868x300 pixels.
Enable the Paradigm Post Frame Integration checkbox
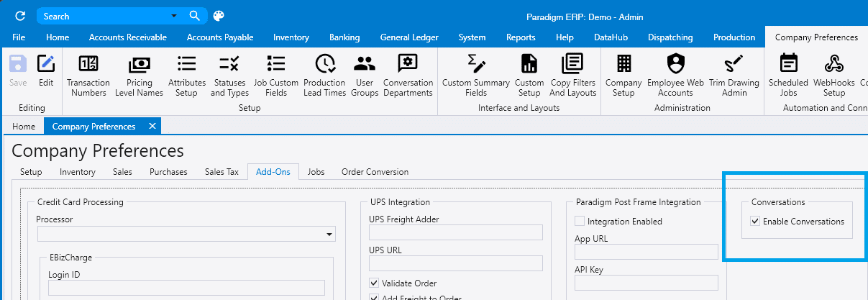[580, 222]
